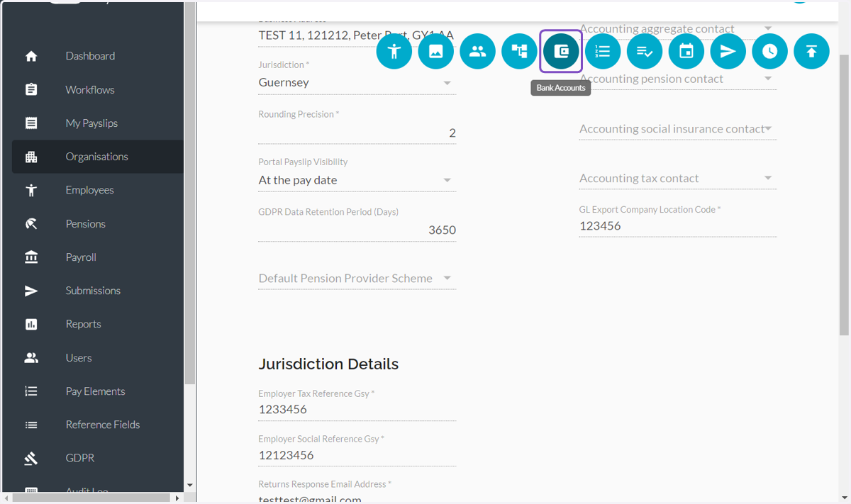Viewport: 851px width, 504px height.
Task: Open Payroll bank icon in sidebar
Action: click(31, 257)
